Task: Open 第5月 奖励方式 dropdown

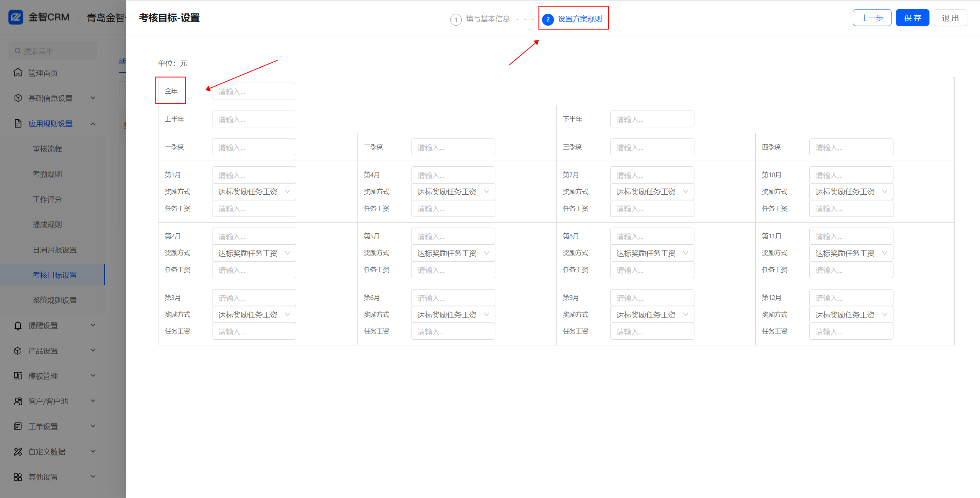Action: (x=453, y=253)
